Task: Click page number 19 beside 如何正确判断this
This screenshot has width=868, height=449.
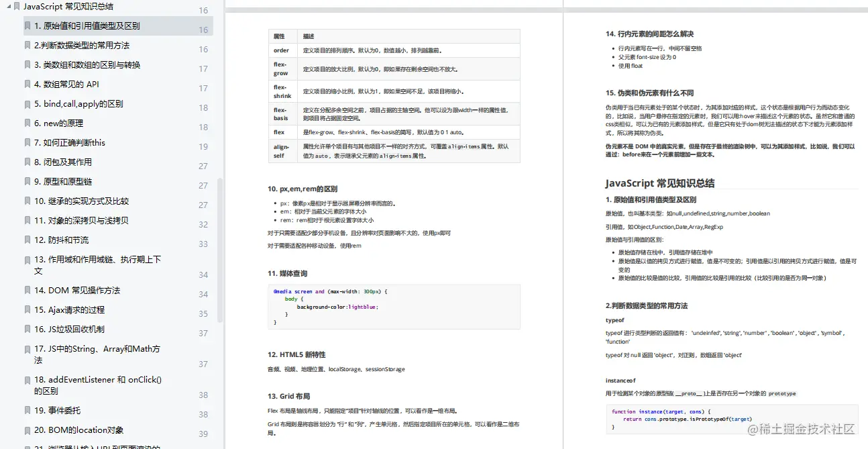Action: [x=203, y=146]
